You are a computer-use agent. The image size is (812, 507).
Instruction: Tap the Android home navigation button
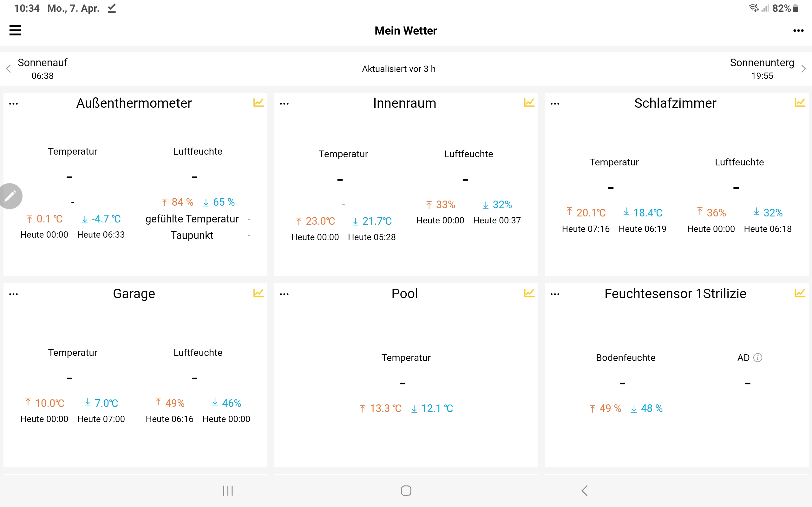click(x=406, y=491)
